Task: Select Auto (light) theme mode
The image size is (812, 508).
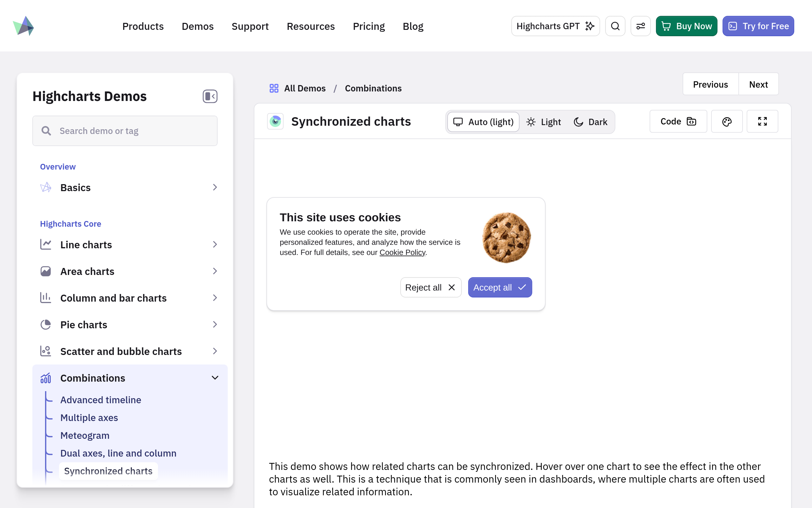Action: tap(483, 122)
